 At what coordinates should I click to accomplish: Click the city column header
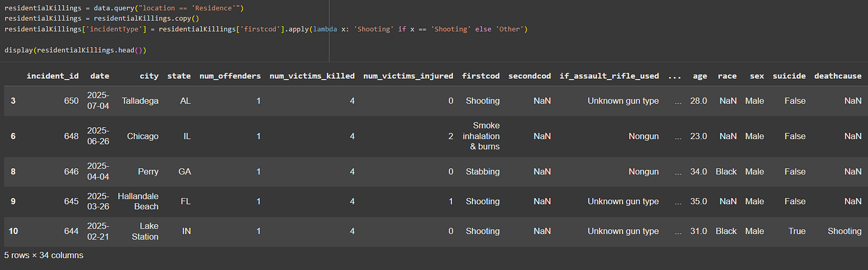click(149, 76)
